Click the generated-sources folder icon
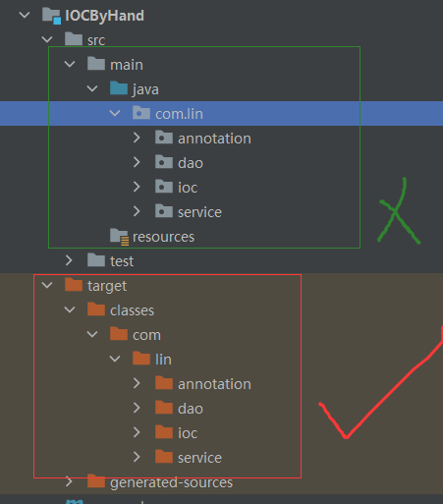 pyautogui.click(x=96, y=481)
